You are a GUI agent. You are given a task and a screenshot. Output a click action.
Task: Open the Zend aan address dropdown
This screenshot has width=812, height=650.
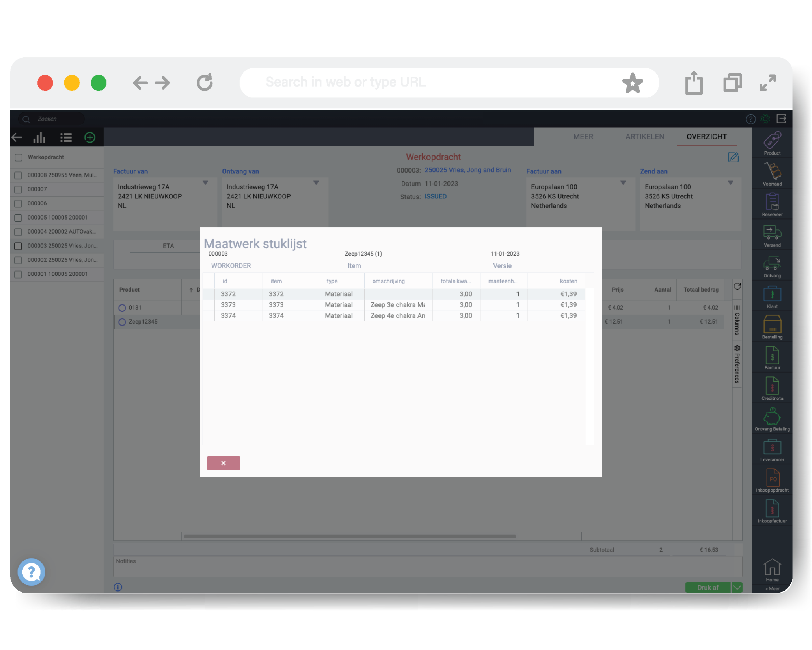tap(730, 182)
